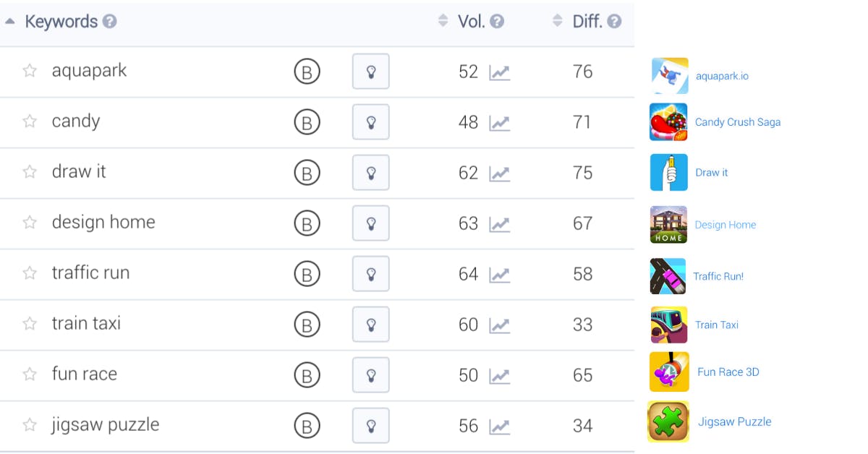This screenshot has width=868, height=454.
Task: Open the Candy Crush Saga app link
Action: [737, 122]
